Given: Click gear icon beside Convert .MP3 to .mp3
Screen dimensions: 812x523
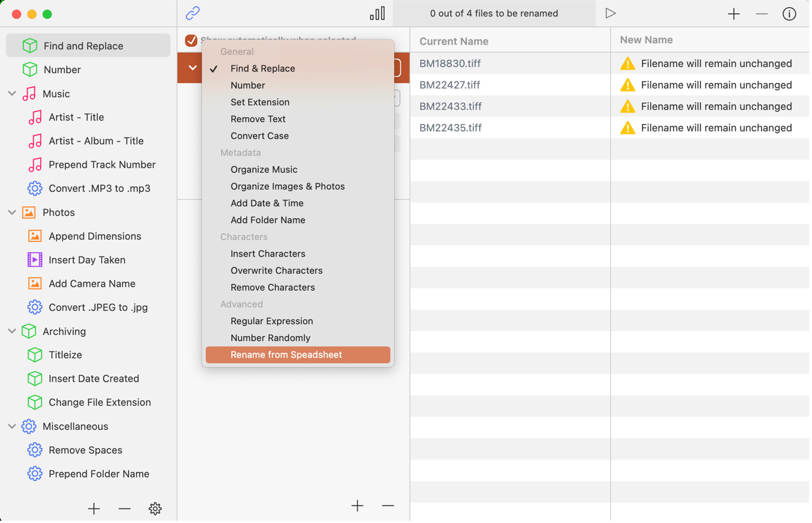Looking at the screenshot, I should point(35,189).
